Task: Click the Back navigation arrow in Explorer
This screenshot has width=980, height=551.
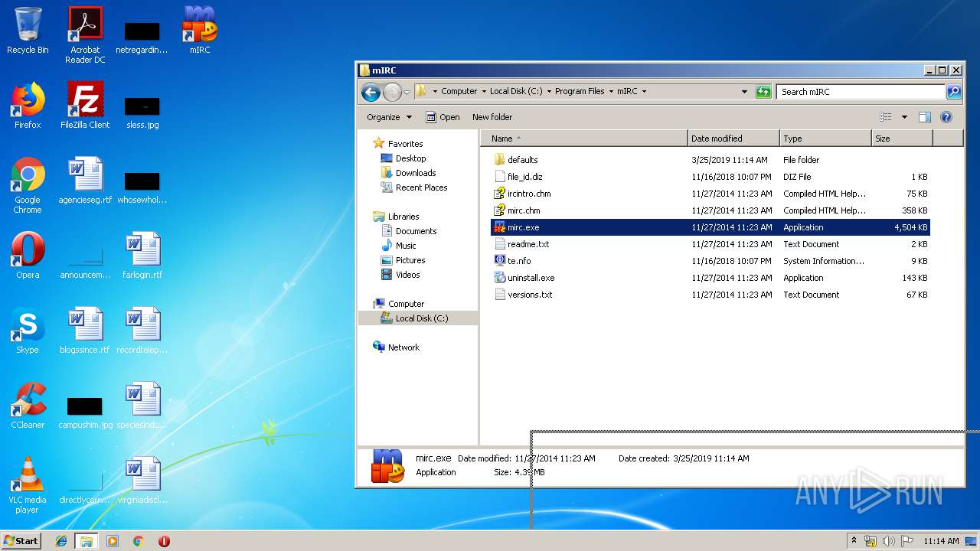Action: (x=371, y=92)
